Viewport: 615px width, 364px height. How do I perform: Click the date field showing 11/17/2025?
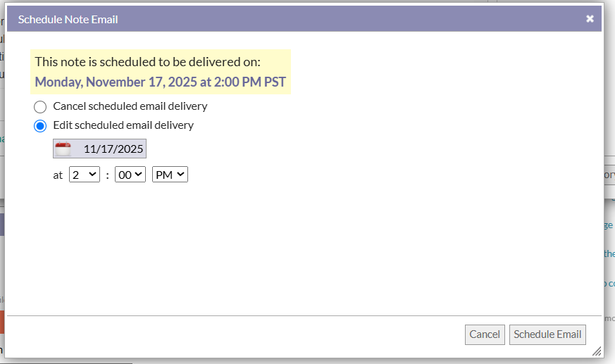tap(113, 149)
